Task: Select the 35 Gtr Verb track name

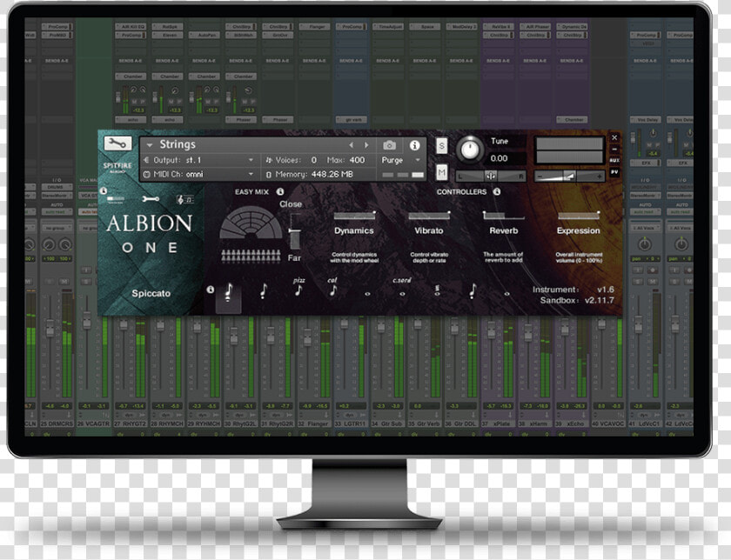Action: (x=425, y=423)
